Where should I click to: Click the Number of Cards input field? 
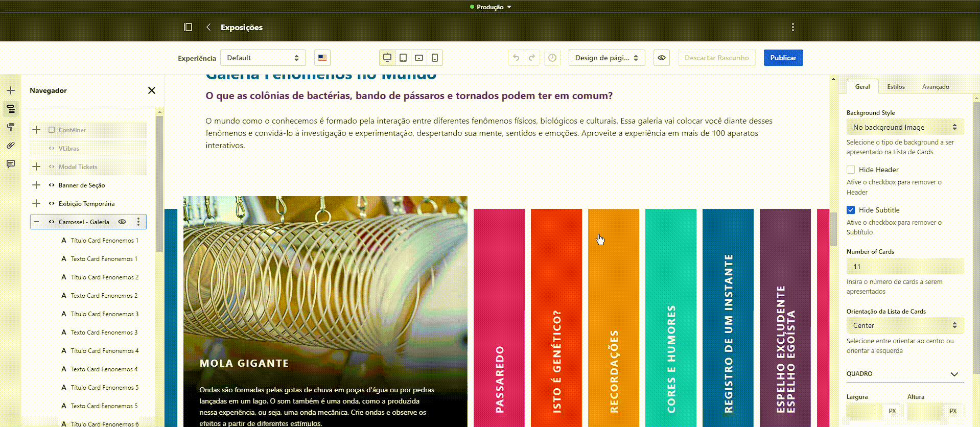pyautogui.click(x=904, y=267)
